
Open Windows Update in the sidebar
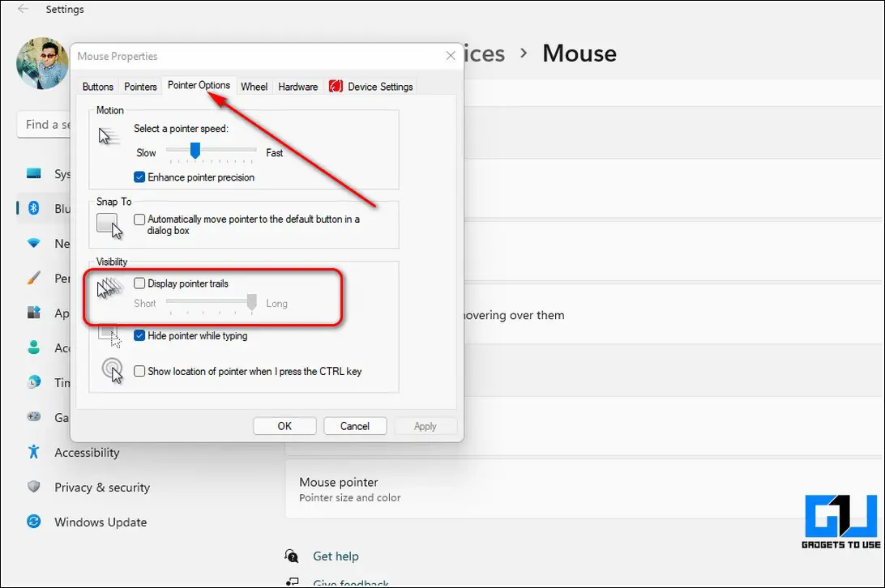[x=100, y=522]
